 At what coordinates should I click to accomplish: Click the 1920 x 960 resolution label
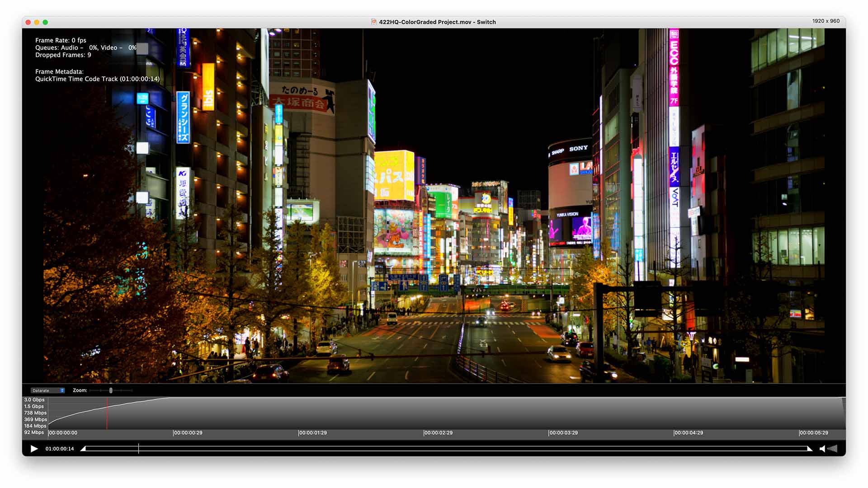point(826,21)
